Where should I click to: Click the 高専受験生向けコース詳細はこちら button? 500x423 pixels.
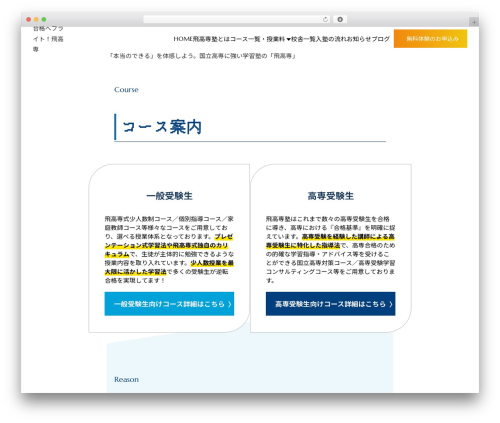tap(330, 304)
